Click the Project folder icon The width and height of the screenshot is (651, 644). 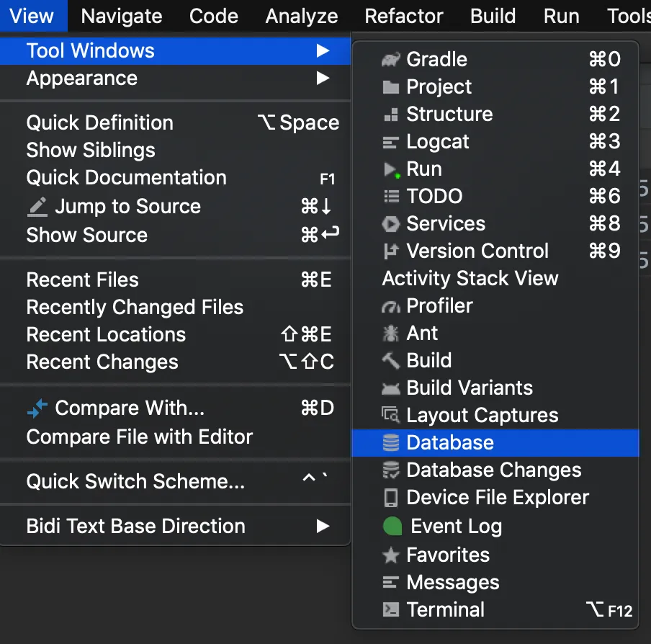pyautogui.click(x=391, y=87)
